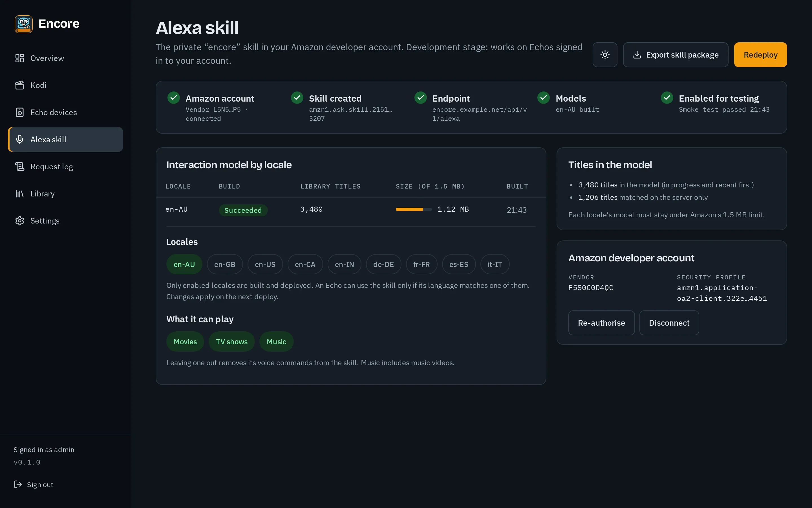Image resolution: width=812 pixels, height=508 pixels.
Task: Enable the de-DE locale chip
Action: coord(383,264)
